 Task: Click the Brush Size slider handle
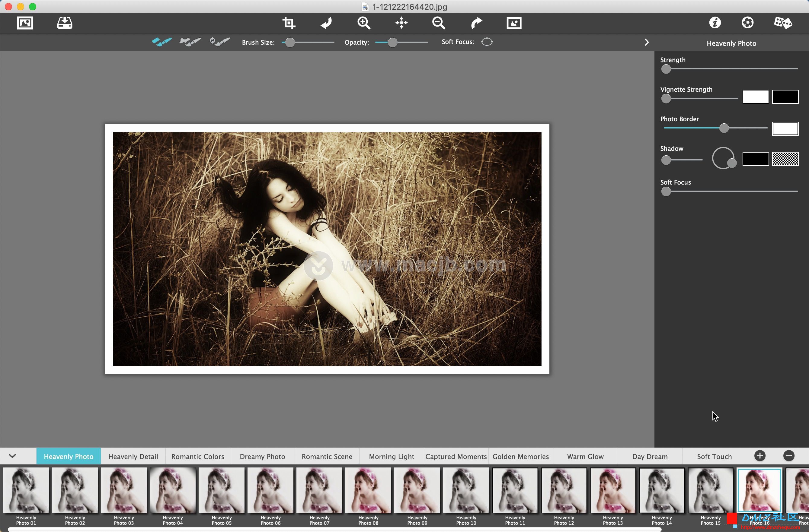(289, 43)
